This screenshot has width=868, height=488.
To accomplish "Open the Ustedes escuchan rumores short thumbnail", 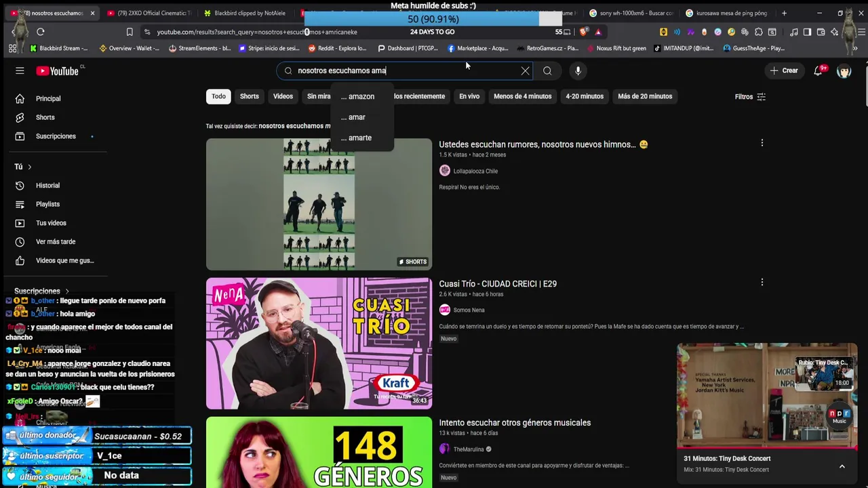I will 319,204.
